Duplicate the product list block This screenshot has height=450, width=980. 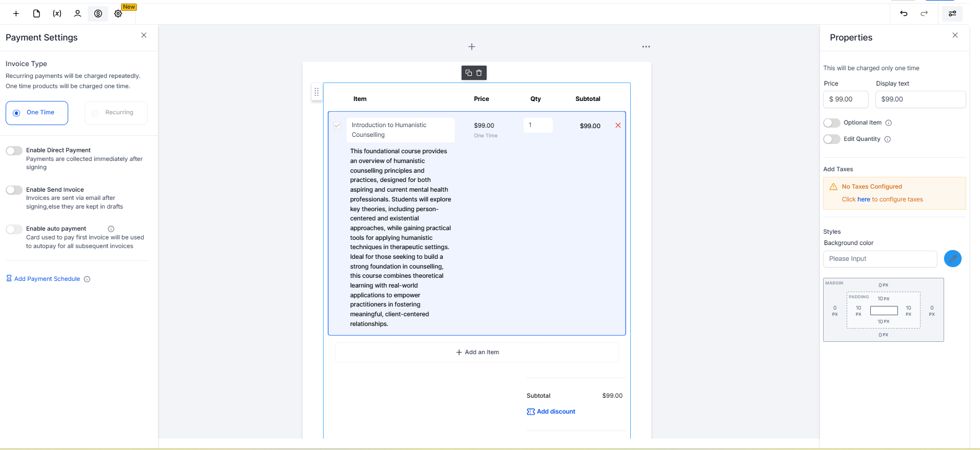(469, 73)
